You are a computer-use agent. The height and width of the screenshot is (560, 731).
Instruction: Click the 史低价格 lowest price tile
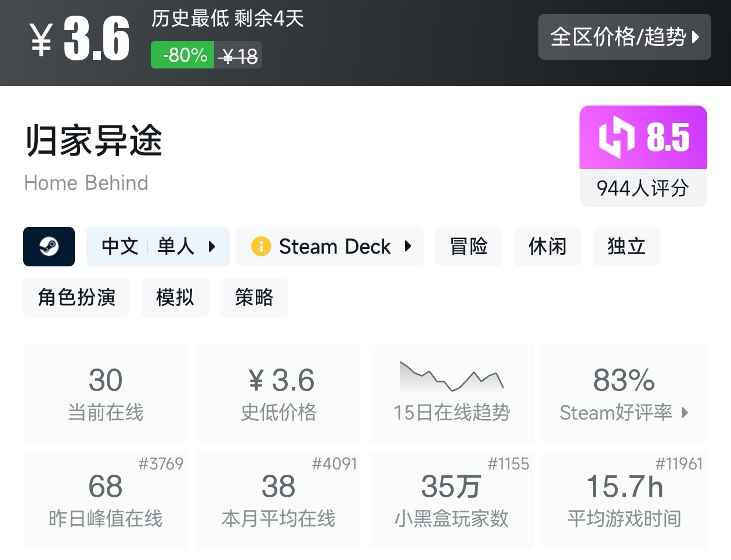tap(278, 393)
